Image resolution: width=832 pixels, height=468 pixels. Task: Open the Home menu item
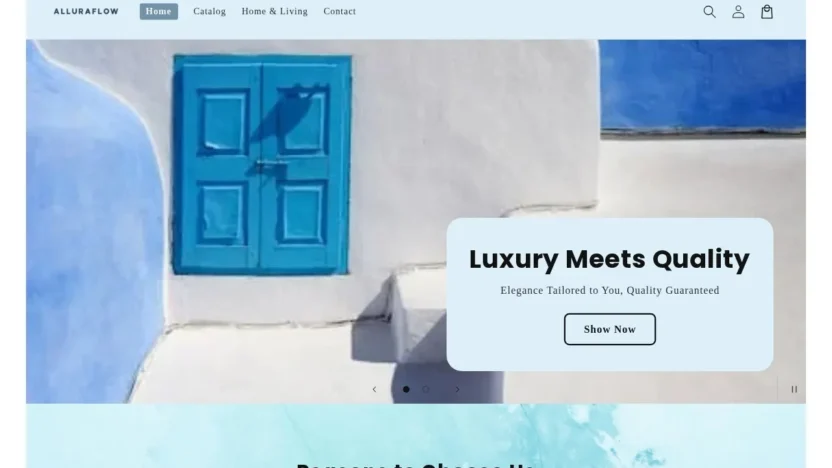(159, 11)
